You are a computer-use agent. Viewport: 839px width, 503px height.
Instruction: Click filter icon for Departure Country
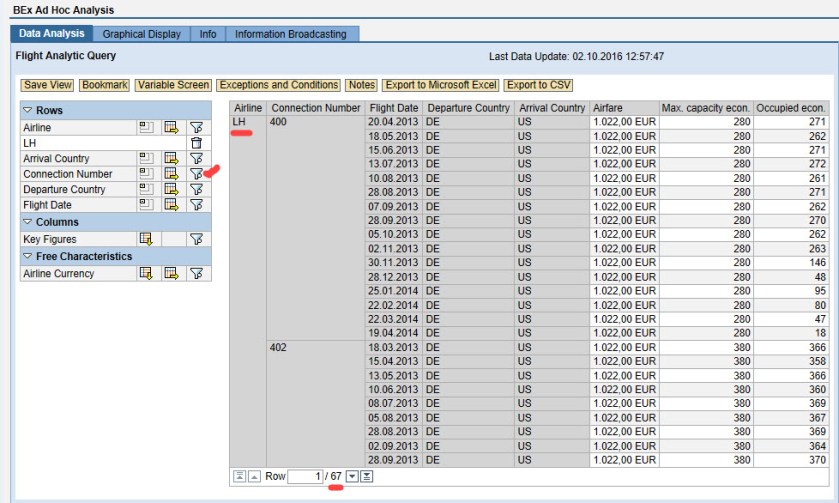click(x=196, y=190)
